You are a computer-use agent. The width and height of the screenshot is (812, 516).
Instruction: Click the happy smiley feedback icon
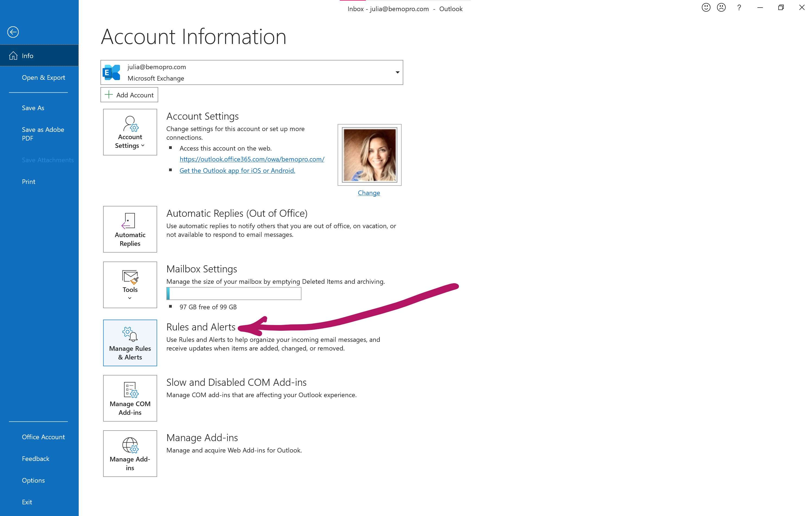click(706, 7)
